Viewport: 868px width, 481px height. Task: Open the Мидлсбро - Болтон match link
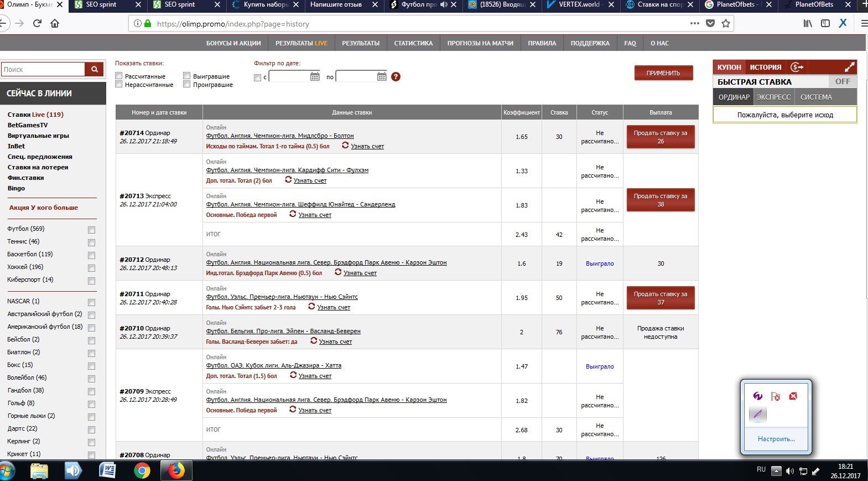[x=280, y=136]
